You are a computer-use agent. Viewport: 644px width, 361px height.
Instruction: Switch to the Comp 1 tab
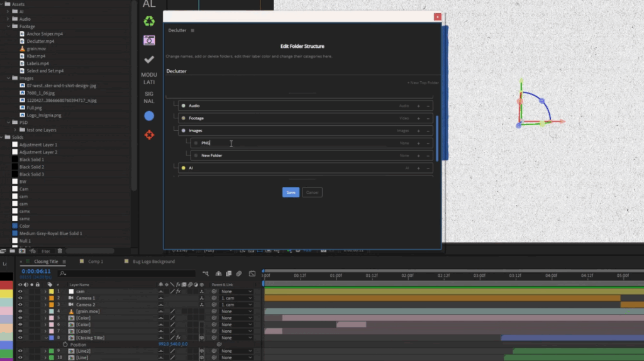click(x=95, y=262)
